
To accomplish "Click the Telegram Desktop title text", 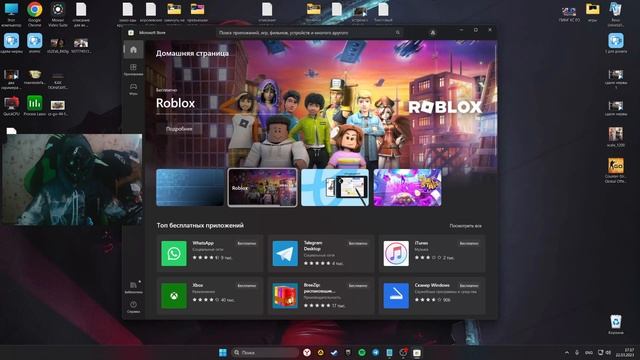I will (313, 246).
